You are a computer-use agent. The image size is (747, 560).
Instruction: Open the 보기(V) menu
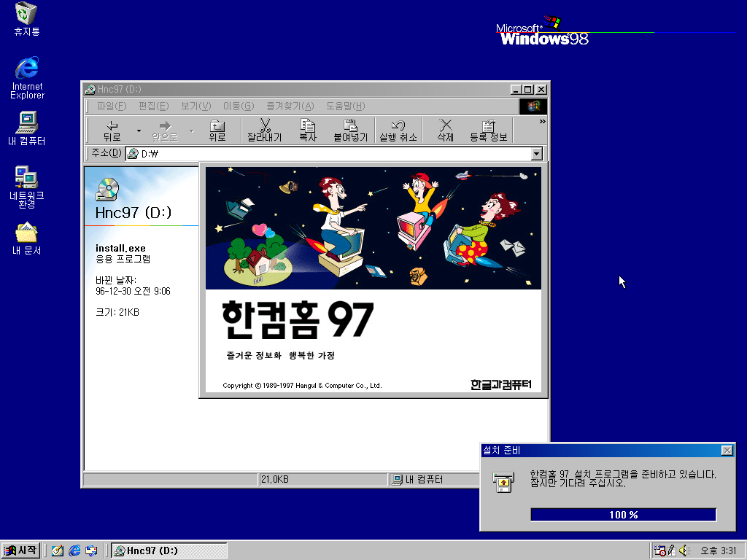click(196, 106)
